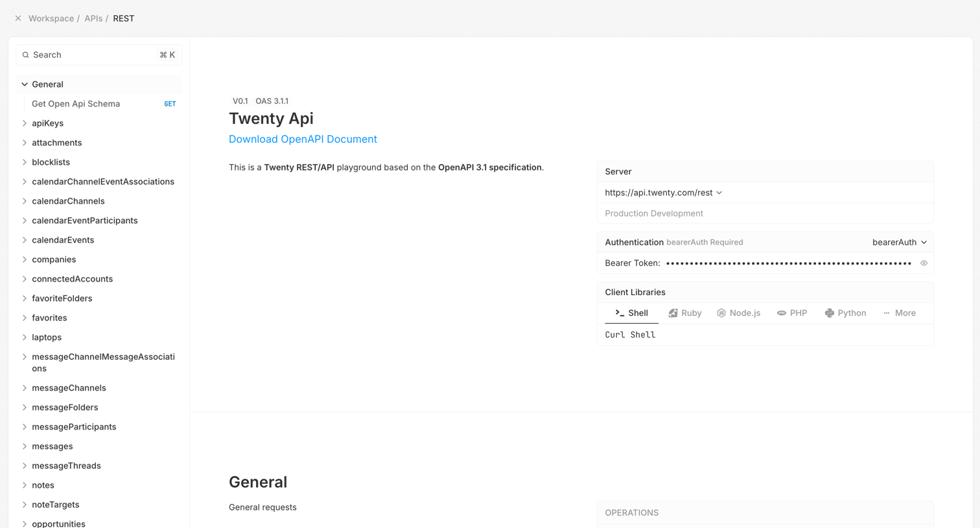Expand the calendarEventParticipants section
This screenshot has height=528, width=980.
[25, 221]
